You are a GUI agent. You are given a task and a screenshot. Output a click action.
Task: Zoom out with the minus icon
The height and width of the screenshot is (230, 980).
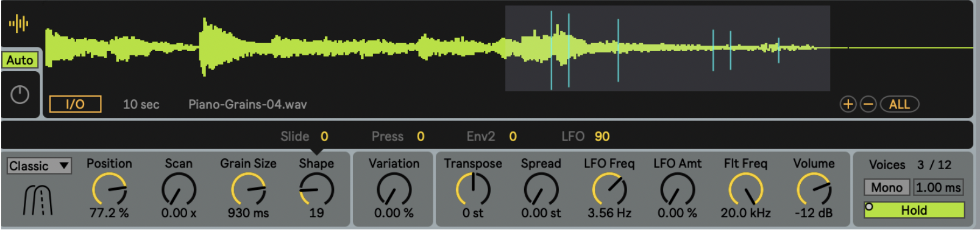(868, 105)
